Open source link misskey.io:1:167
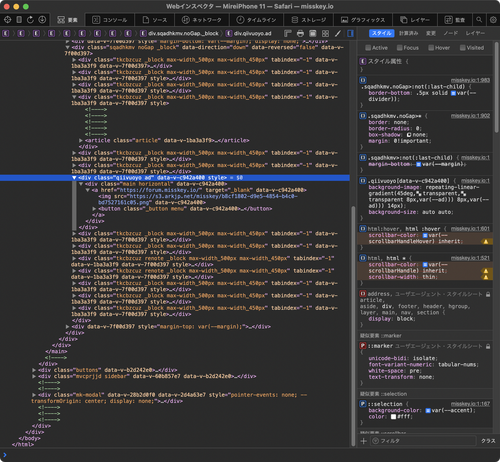 pyautogui.click(x=470, y=404)
